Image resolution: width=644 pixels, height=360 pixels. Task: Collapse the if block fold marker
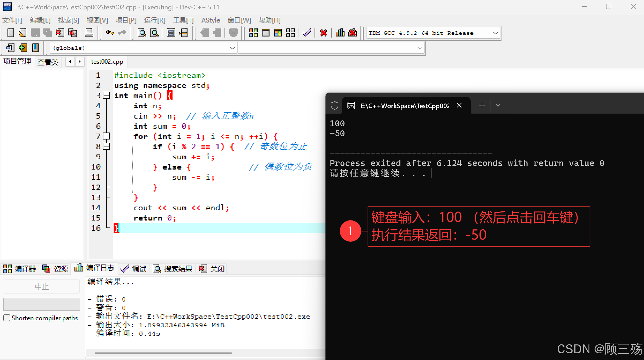[x=107, y=146]
